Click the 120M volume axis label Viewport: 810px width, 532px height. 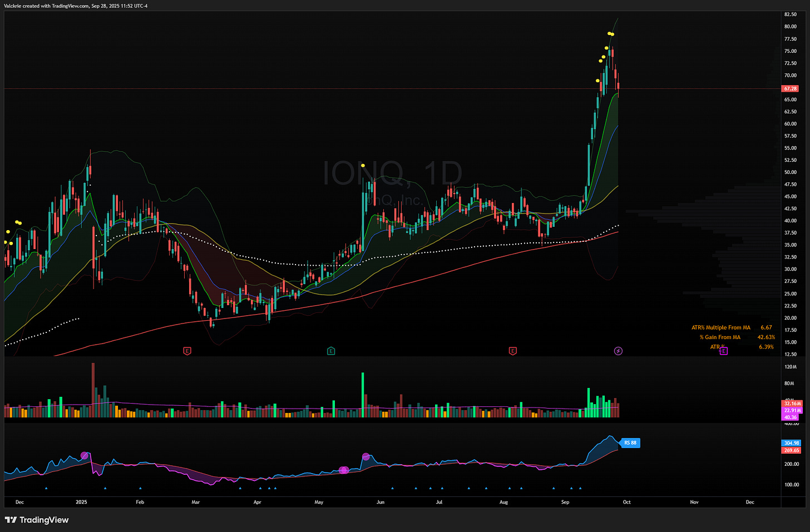pos(790,367)
